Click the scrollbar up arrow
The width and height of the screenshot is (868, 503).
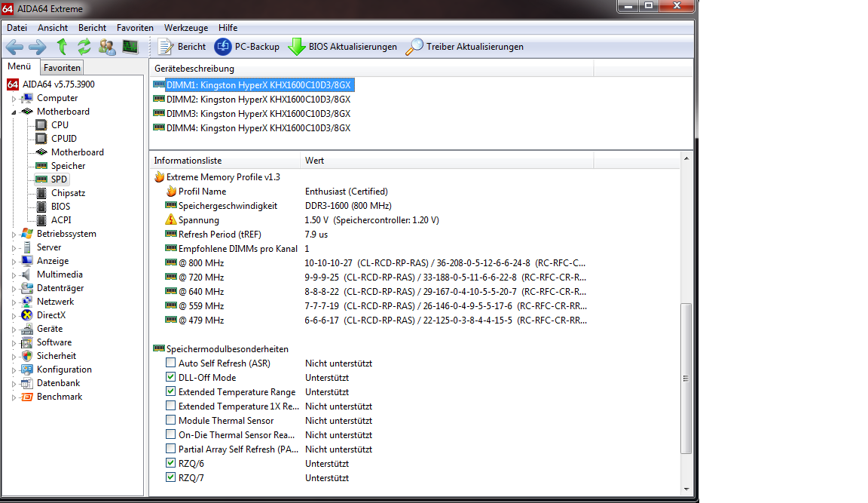[686, 159]
